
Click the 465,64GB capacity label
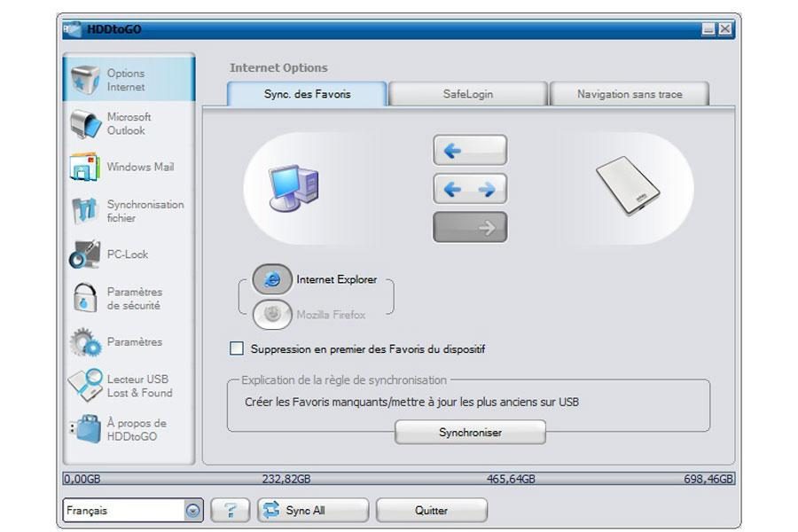click(511, 479)
